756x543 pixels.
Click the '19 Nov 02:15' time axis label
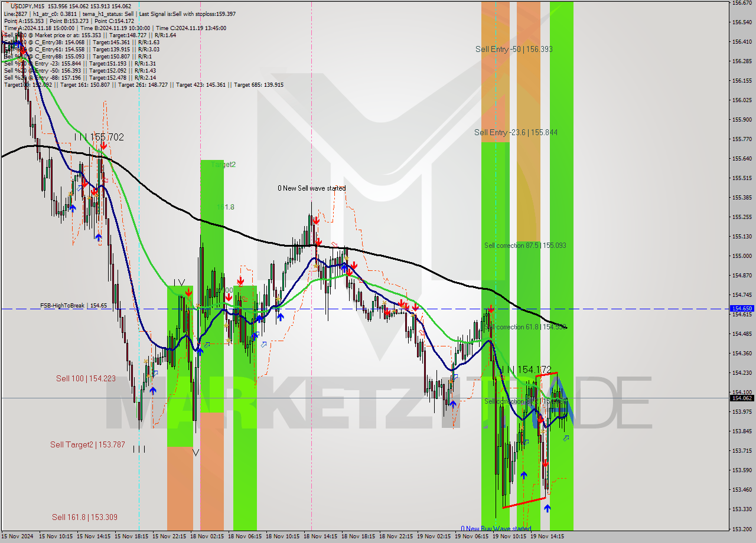[434, 537]
